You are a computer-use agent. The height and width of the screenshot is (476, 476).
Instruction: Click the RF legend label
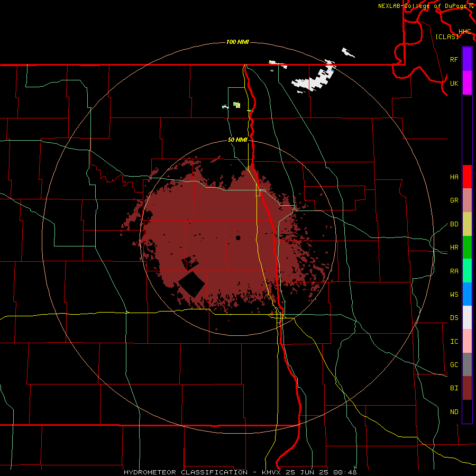(454, 59)
